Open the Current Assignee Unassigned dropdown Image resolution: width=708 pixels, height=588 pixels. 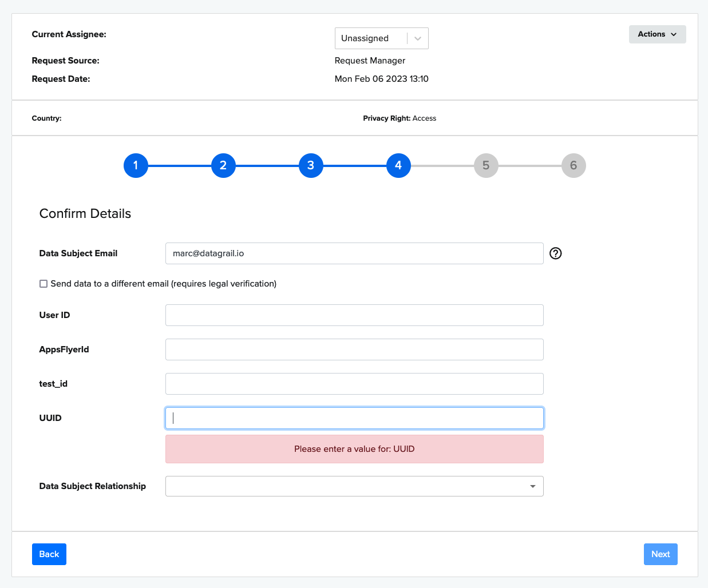381,38
